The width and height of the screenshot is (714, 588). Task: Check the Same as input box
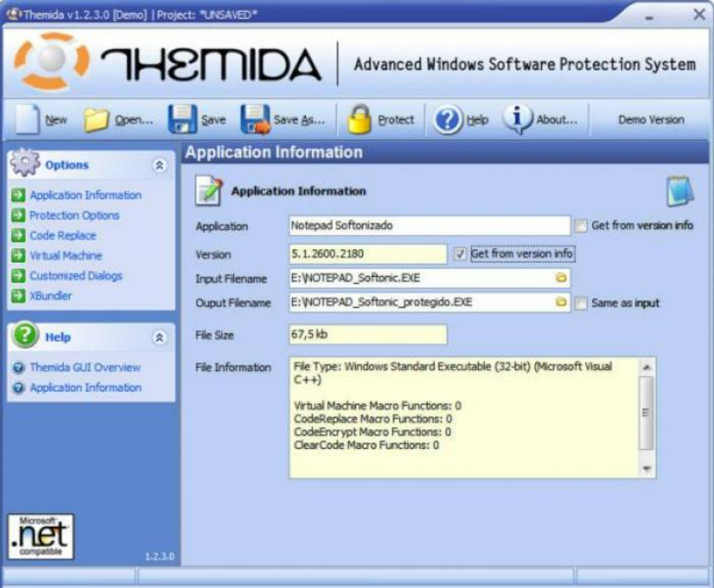coord(580,304)
